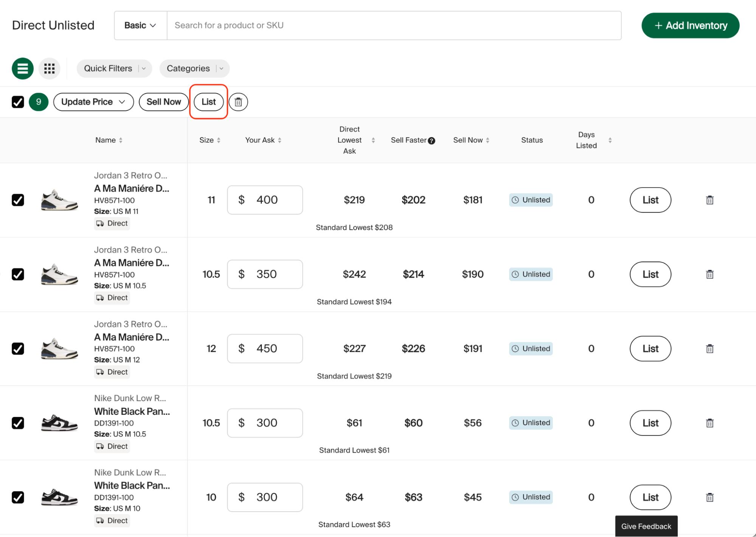The image size is (756, 537).
Task: Sort by Direct Lowest Ask arrows
Action: (x=373, y=140)
